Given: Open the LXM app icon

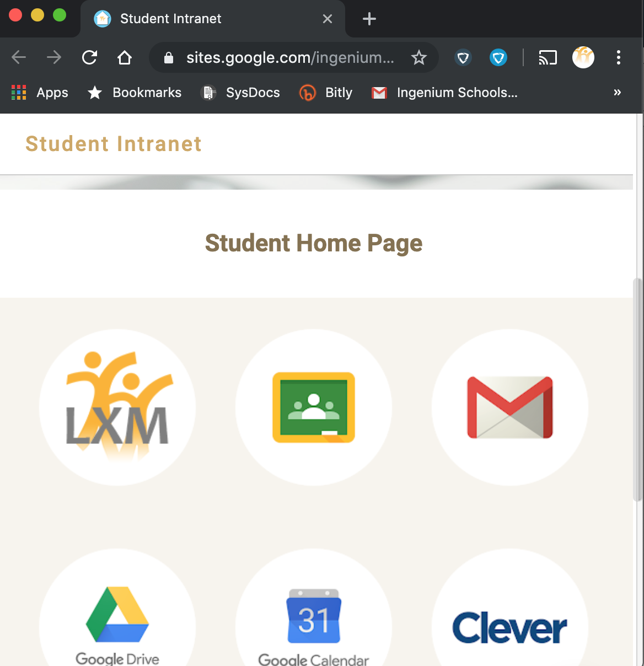Looking at the screenshot, I should click(x=117, y=407).
